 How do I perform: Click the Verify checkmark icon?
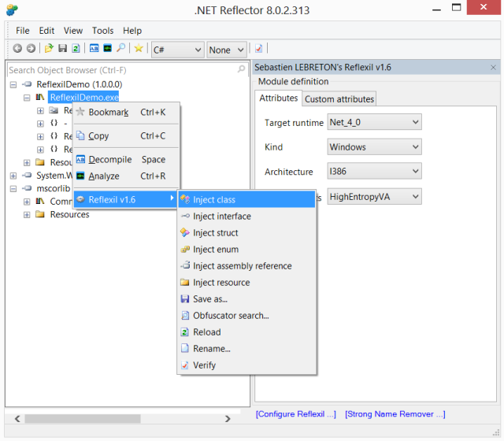185,365
